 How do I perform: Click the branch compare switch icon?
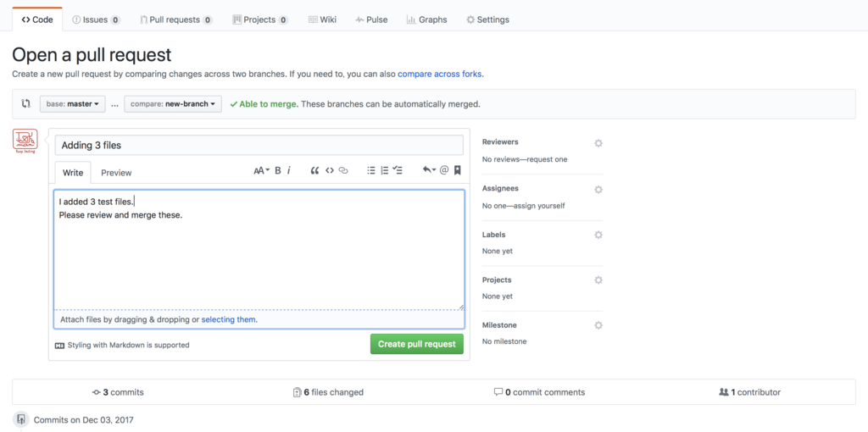coord(26,103)
